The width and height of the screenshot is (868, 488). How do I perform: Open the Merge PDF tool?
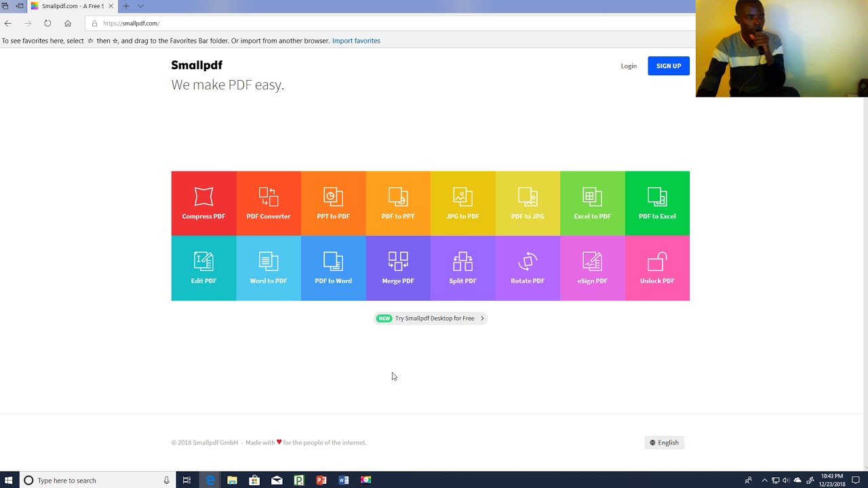pyautogui.click(x=398, y=268)
